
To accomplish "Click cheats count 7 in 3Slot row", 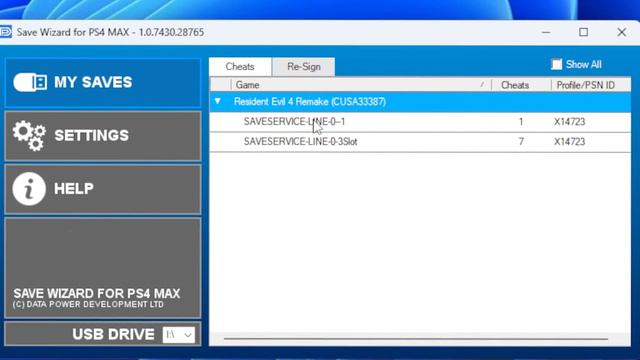I will point(521,142).
